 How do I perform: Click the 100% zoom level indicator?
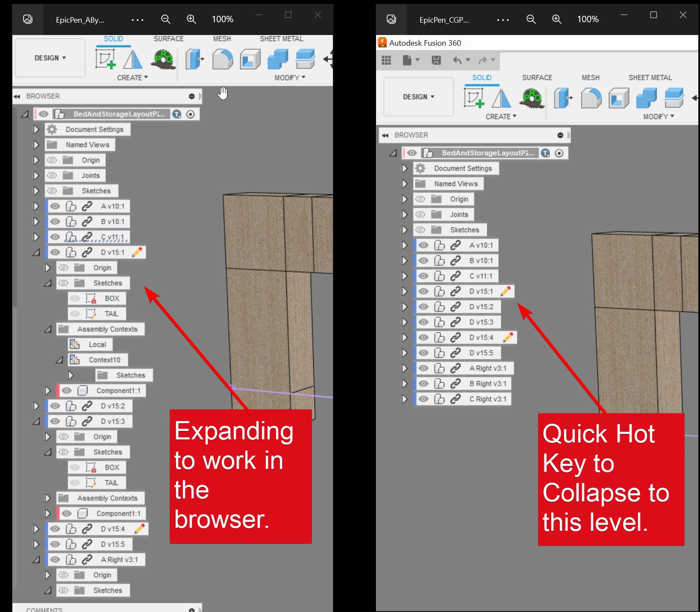(x=222, y=19)
